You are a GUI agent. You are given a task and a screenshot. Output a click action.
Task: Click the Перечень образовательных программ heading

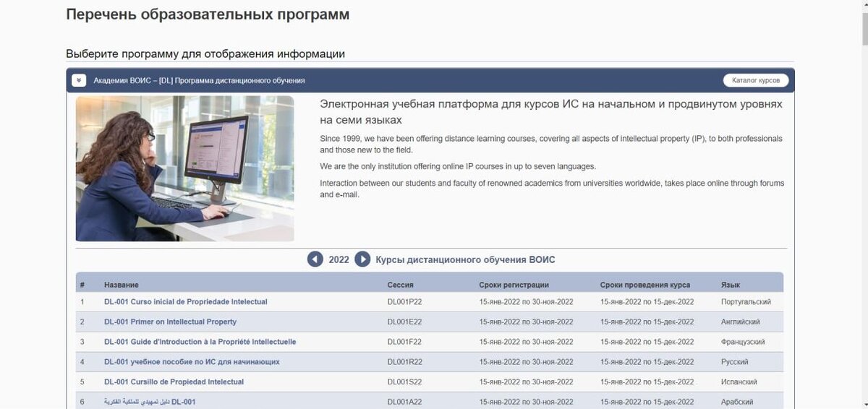pyautogui.click(x=208, y=14)
